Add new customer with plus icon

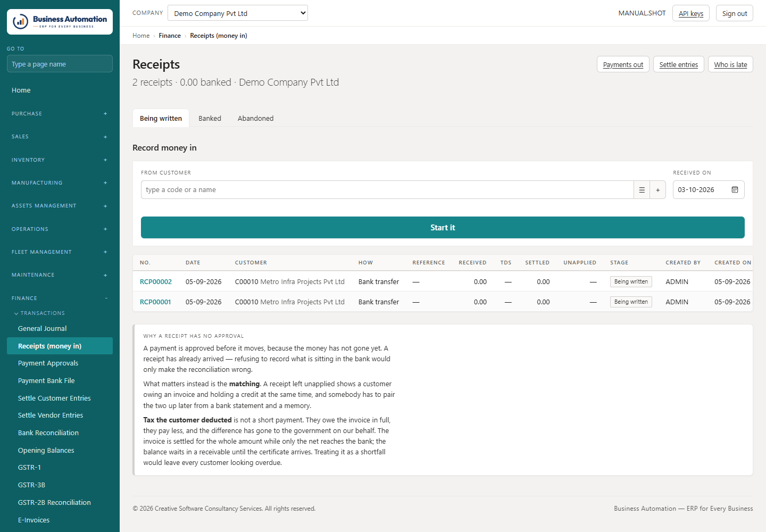(658, 190)
